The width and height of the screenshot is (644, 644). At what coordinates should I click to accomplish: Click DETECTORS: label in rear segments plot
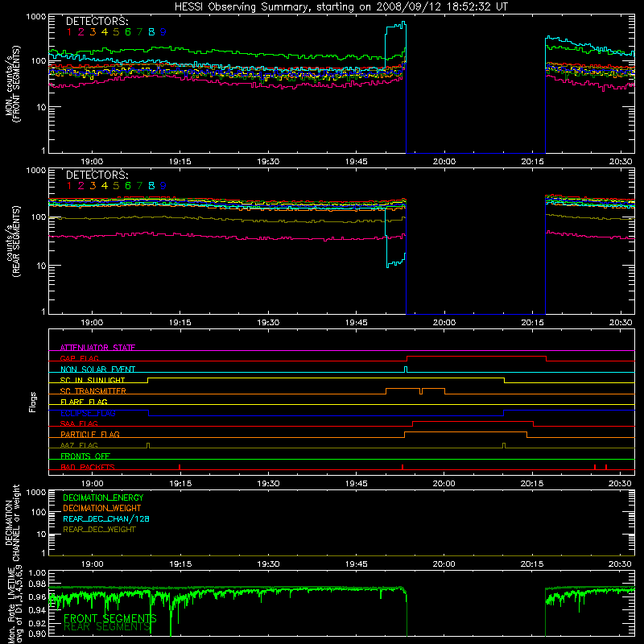[97, 175]
